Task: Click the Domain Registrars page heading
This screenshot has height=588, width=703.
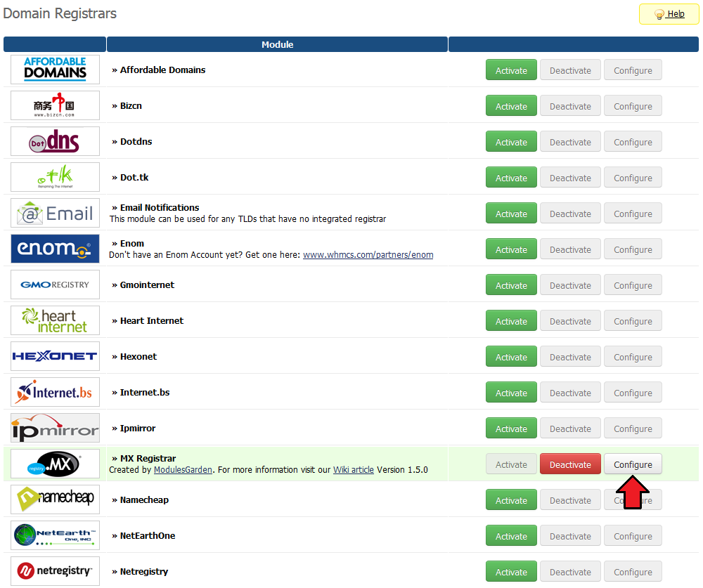Action: (60, 13)
